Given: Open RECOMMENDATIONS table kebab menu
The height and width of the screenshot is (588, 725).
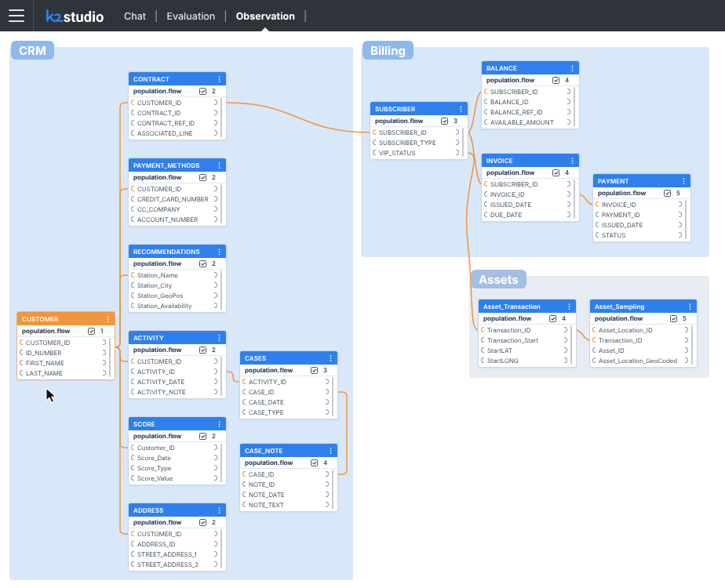Looking at the screenshot, I should click(x=219, y=252).
